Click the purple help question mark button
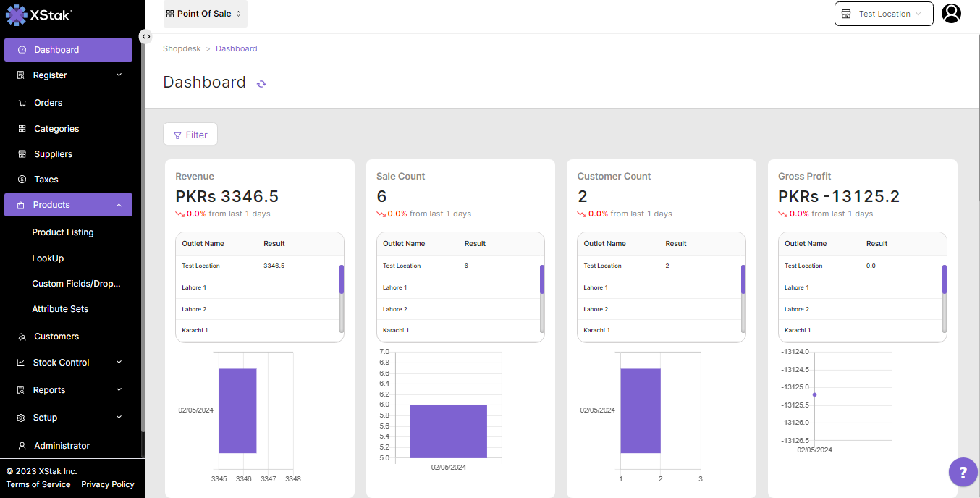Screen dimensions: 980x498 [x=963, y=473]
